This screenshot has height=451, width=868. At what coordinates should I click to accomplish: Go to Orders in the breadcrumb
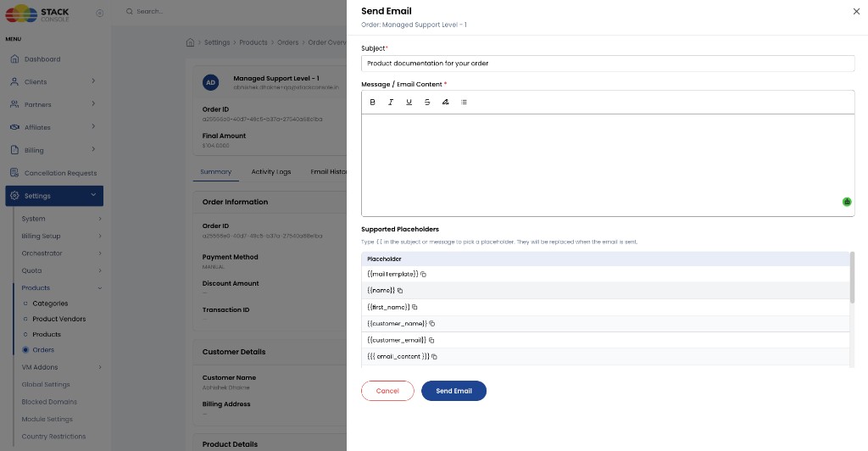click(288, 42)
